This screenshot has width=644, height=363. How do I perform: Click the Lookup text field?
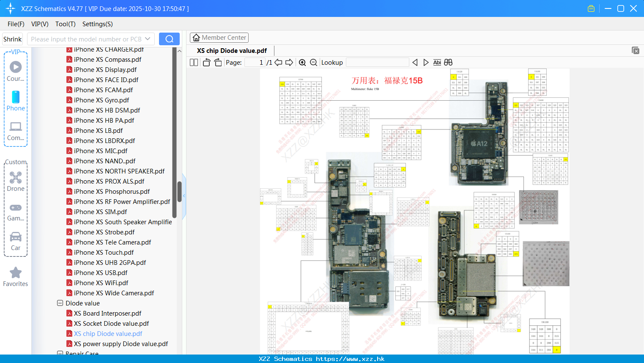pos(378,63)
